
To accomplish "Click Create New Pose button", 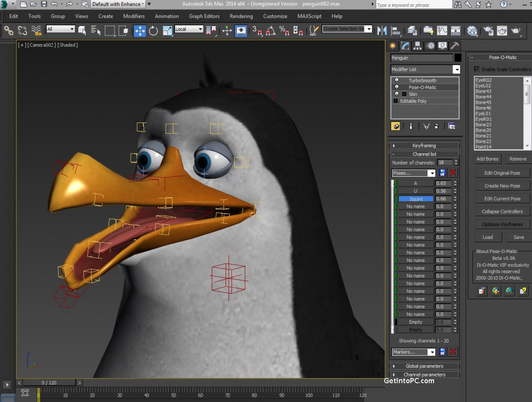I will click(x=502, y=186).
